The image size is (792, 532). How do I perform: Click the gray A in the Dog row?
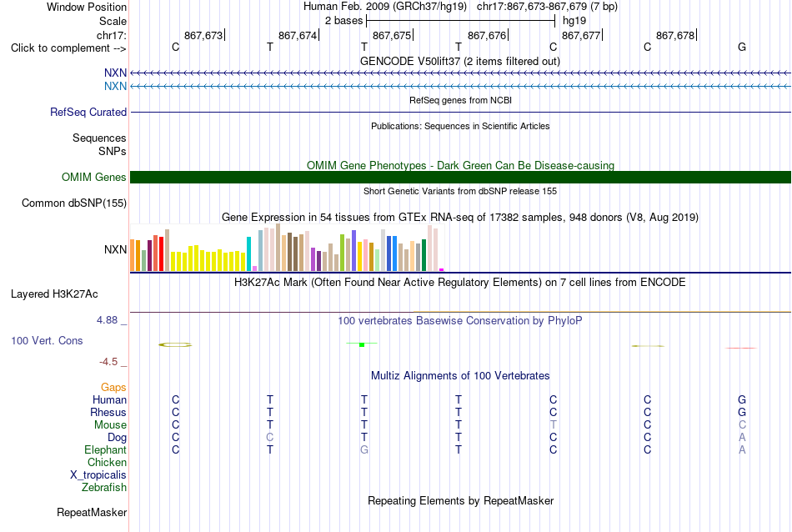pos(742,438)
